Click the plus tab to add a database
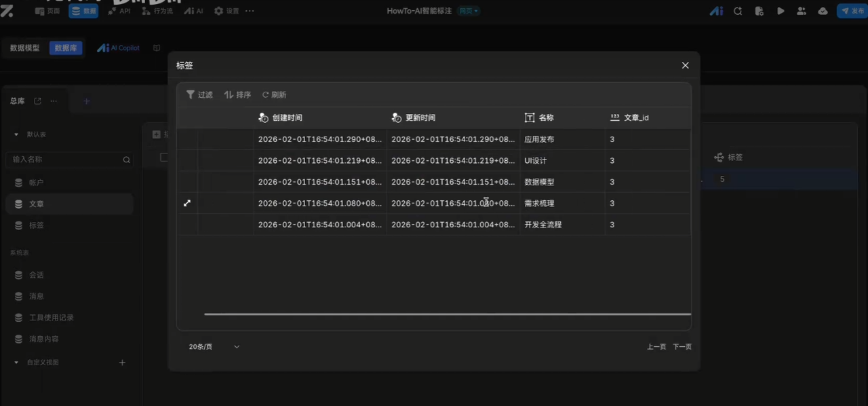This screenshot has height=406, width=868. tap(87, 101)
